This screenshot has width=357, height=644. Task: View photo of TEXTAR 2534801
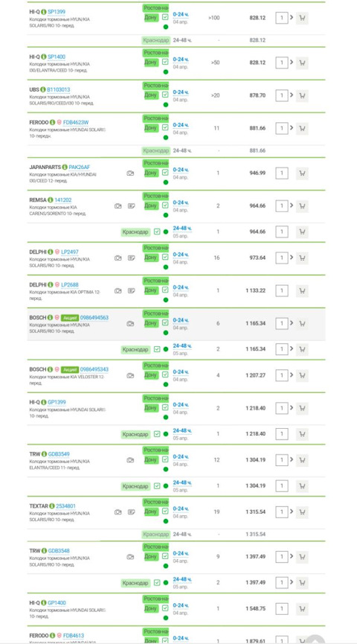tap(118, 512)
